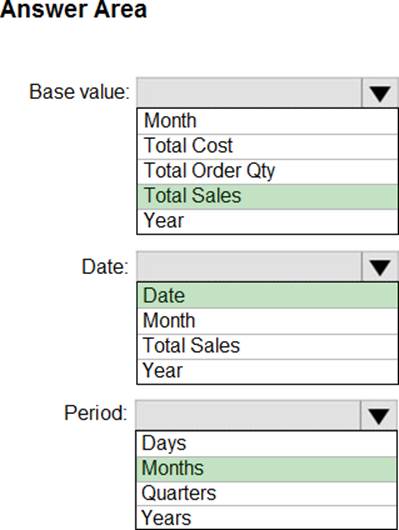Open the Date dropdown arrow

[x=380, y=267]
